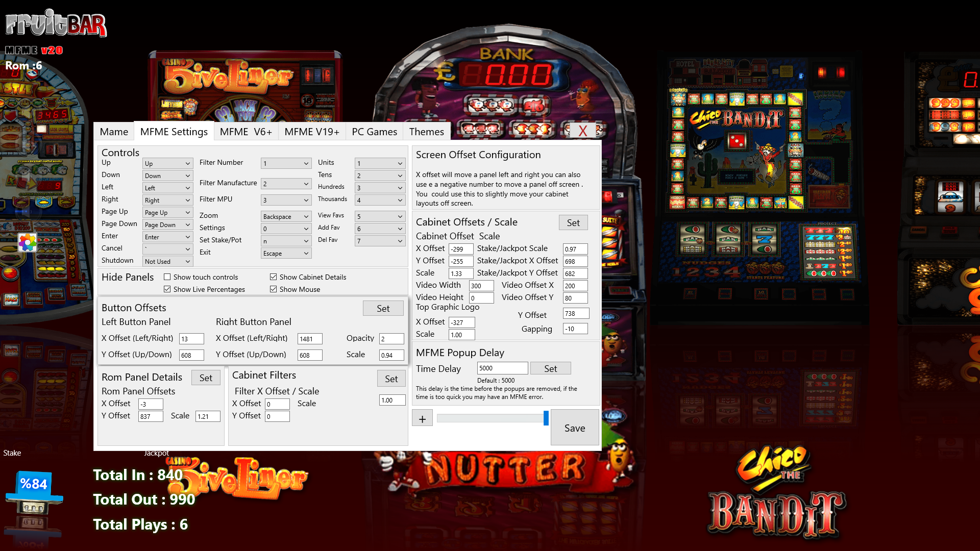Screen dimensions: 980x551
Task: Uncheck the Show Mouse checkbox
Action: click(273, 289)
